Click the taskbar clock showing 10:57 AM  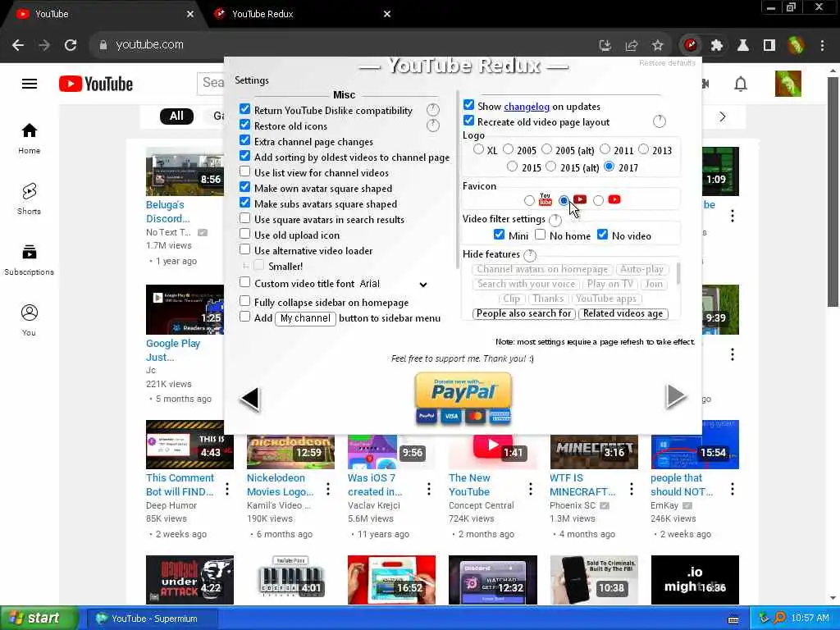pos(810,619)
